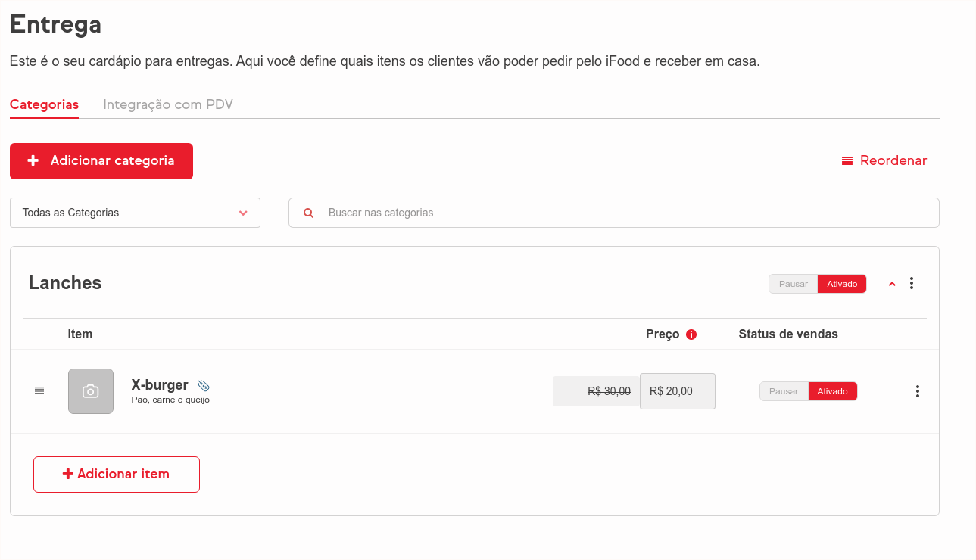The height and width of the screenshot is (560, 976).
Task: Click the Item column header
Action: 80,334
